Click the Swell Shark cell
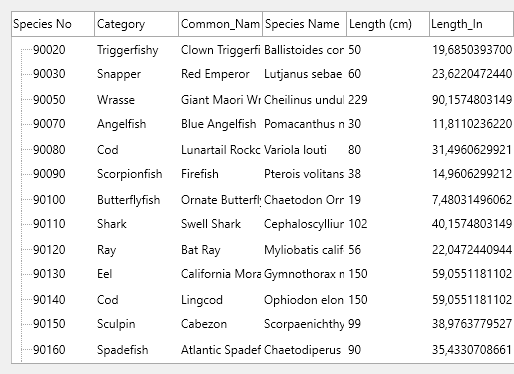The height and width of the screenshot is (374, 514). [211, 224]
